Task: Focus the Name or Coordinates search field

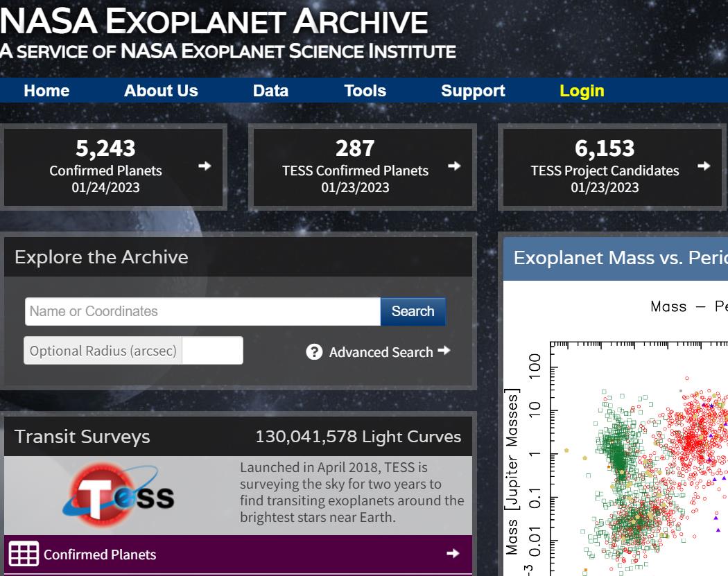Action: pos(202,311)
